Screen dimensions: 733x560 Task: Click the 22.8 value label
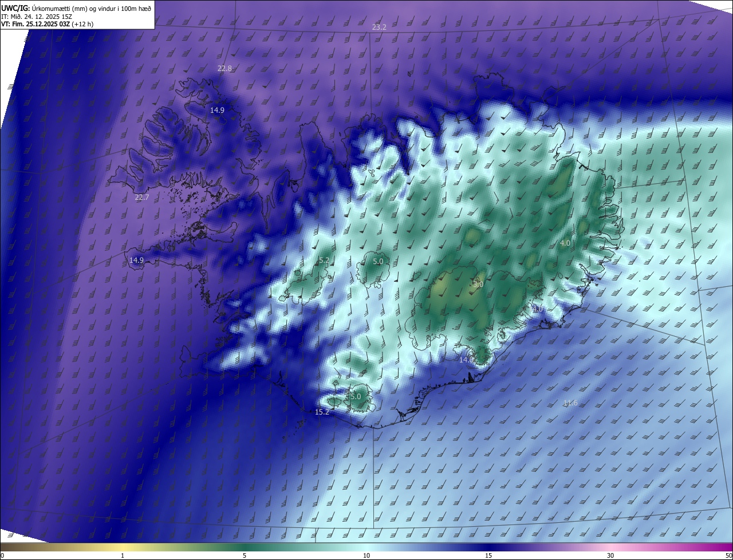pyautogui.click(x=224, y=69)
